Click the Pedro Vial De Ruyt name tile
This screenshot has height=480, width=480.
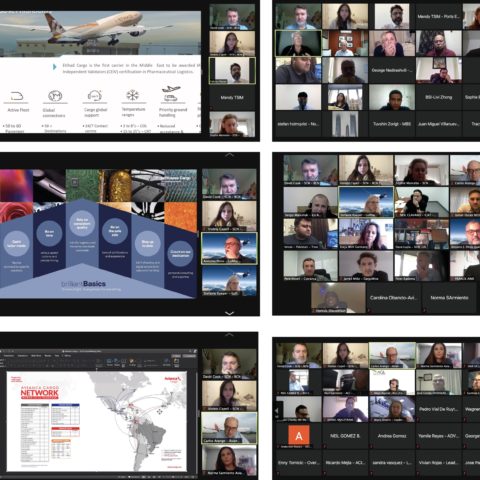click(438, 409)
